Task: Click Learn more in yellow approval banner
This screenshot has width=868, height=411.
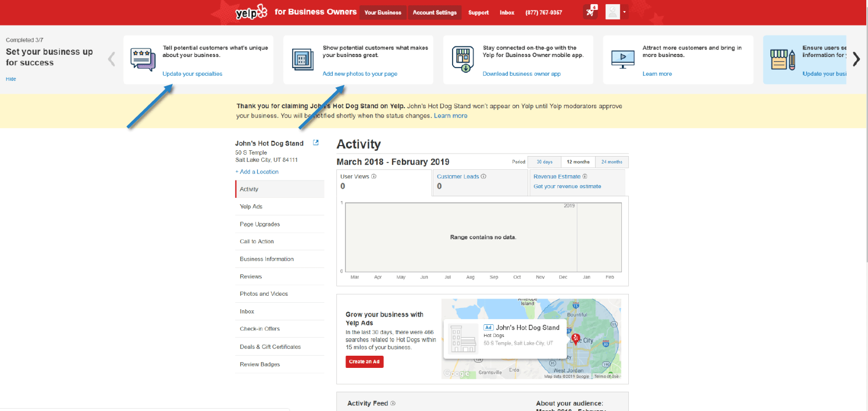Action: pyautogui.click(x=450, y=116)
